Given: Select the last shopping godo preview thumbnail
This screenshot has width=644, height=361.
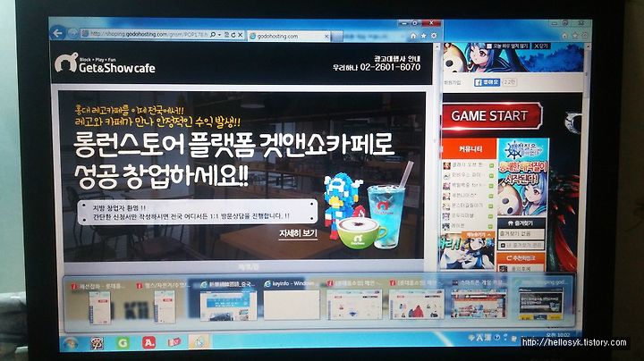Looking at the screenshot, I should pos(541,304).
